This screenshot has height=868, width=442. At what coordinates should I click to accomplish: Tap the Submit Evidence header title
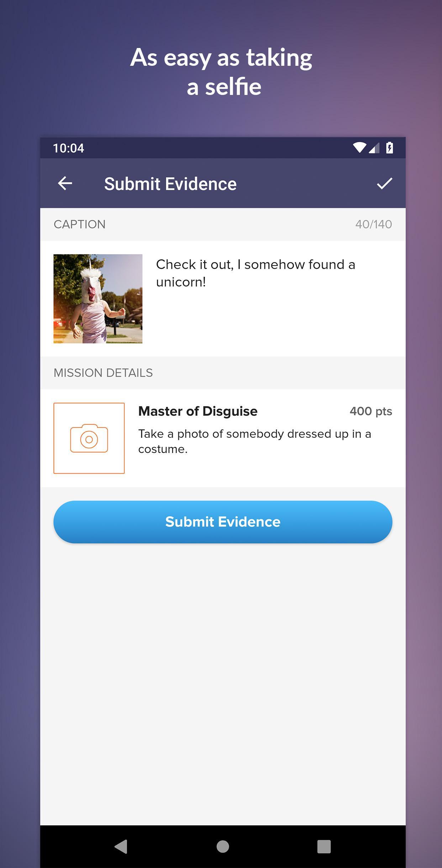point(170,184)
